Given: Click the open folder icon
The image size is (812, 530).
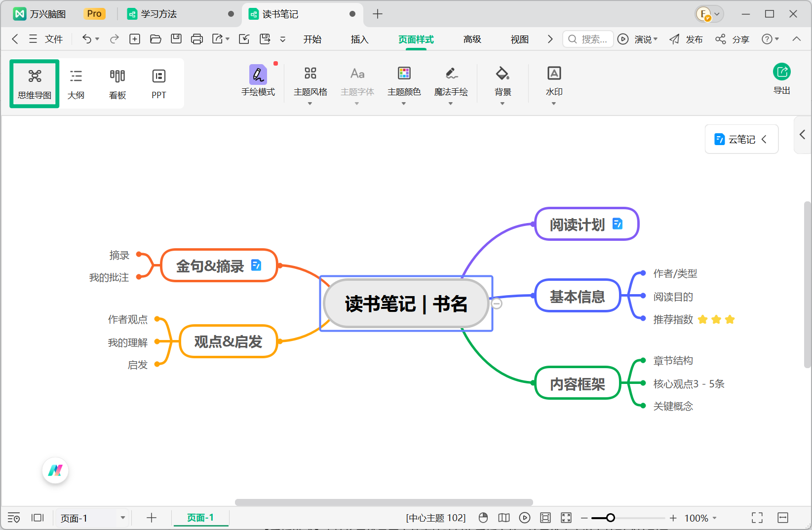Looking at the screenshot, I should tap(155, 39).
